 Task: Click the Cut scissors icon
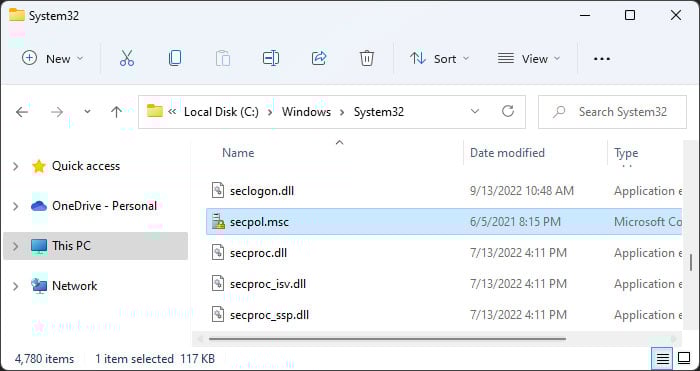tap(127, 58)
